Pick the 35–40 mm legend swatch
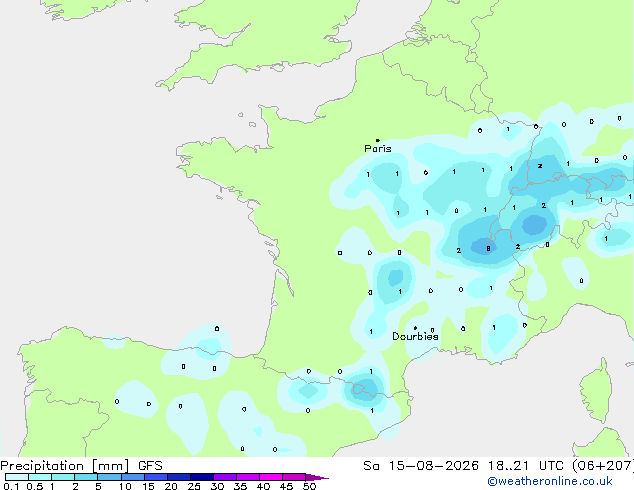The image size is (634, 490). 248,477
